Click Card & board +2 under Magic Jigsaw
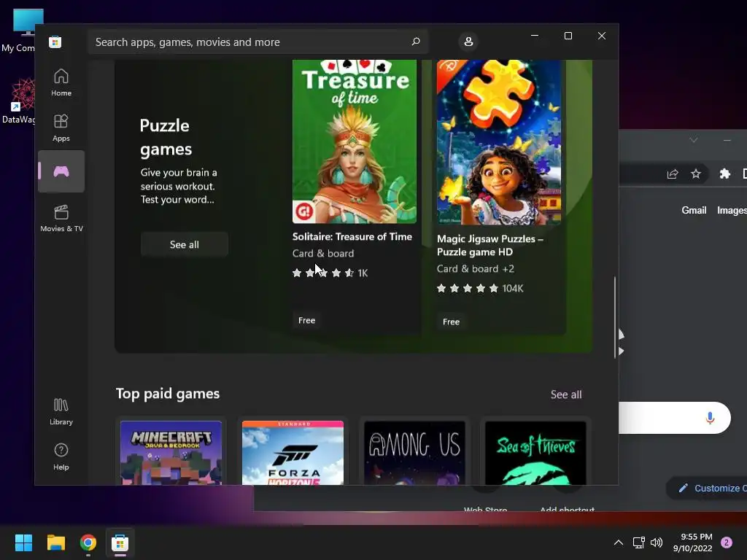This screenshot has height=560, width=747. point(476,268)
